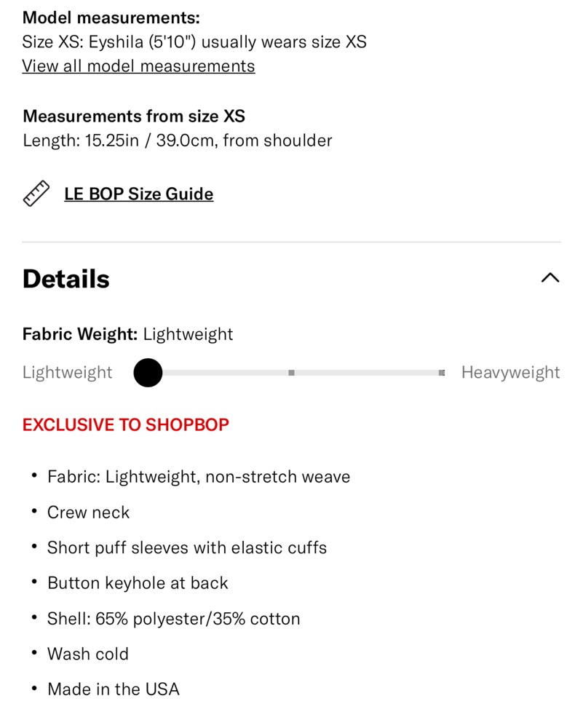This screenshot has height=728, width=583.
Task: Click the Length 15.25in measurement text
Action: click(x=178, y=141)
